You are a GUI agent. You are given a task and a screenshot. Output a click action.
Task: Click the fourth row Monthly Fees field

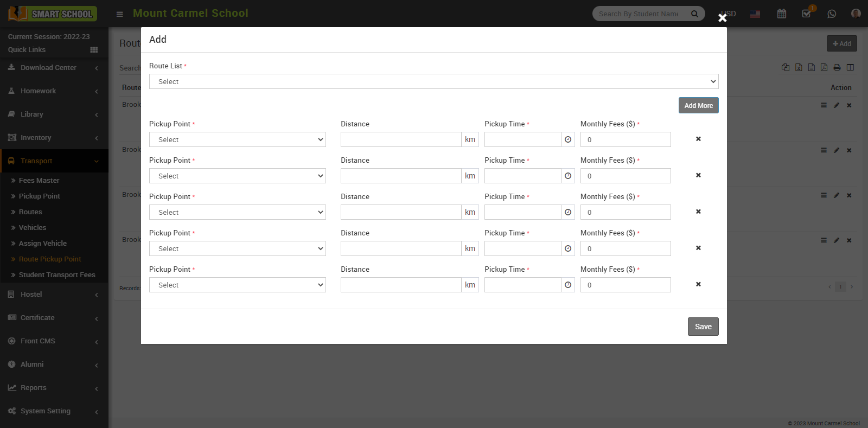(626, 248)
